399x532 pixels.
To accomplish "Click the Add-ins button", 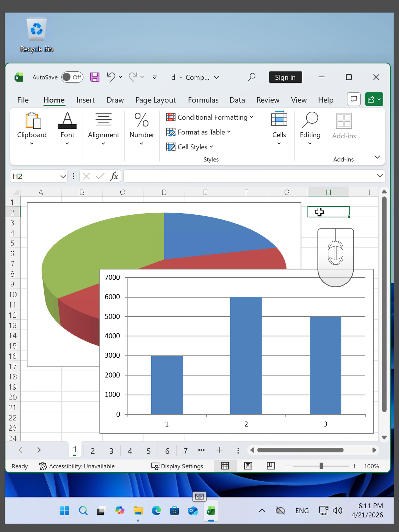I will tap(344, 126).
